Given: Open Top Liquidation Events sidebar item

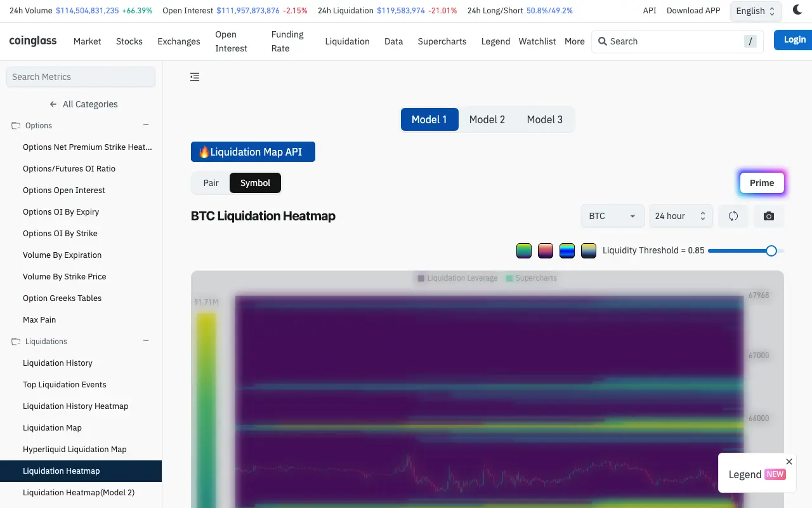Looking at the screenshot, I should (x=65, y=384).
